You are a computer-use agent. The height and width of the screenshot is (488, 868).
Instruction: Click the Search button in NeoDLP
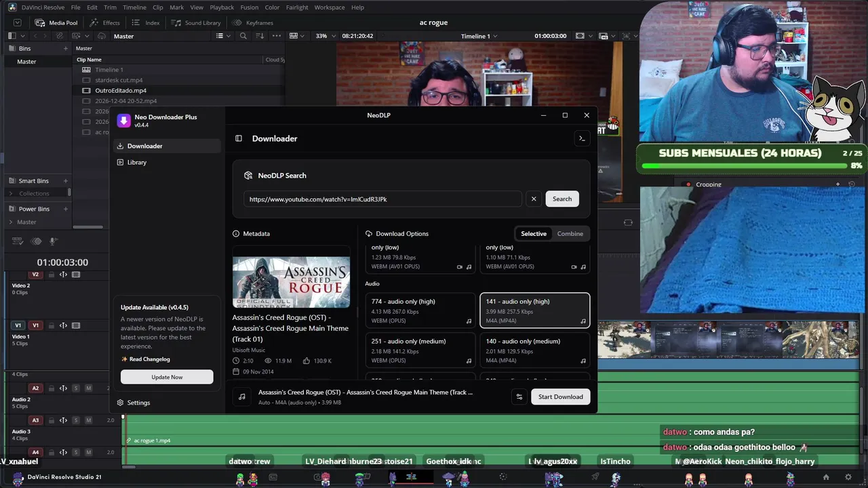(x=562, y=199)
